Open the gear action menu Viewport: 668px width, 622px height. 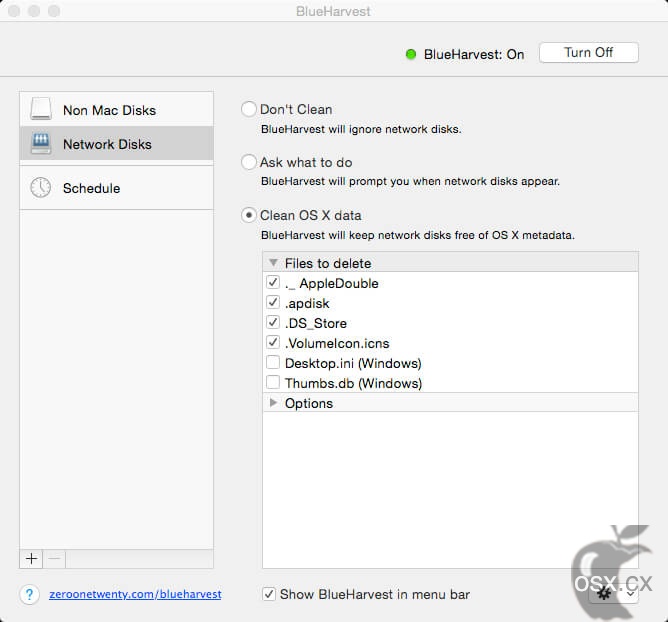[613, 593]
